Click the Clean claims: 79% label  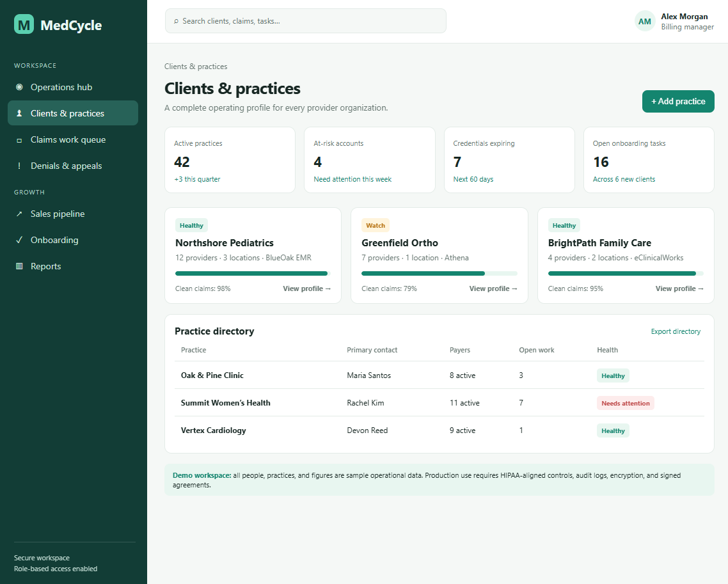pos(389,288)
